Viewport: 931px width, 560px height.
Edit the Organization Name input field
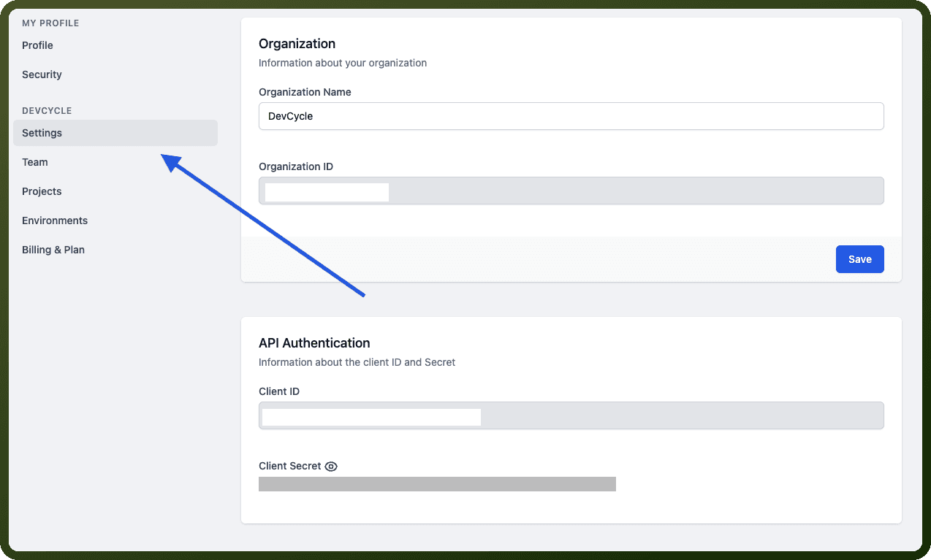(x=571, y=116)
